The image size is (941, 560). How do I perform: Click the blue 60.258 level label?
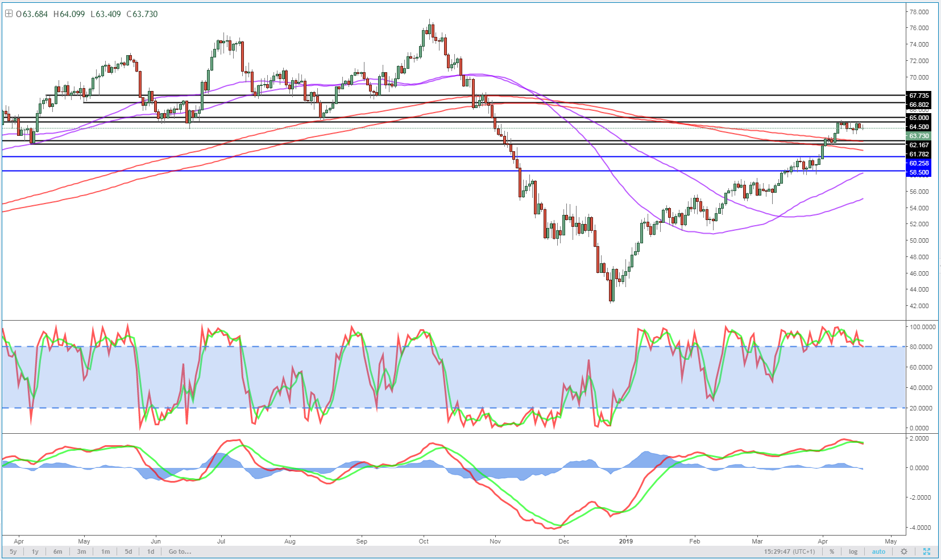tap(919, 163)
